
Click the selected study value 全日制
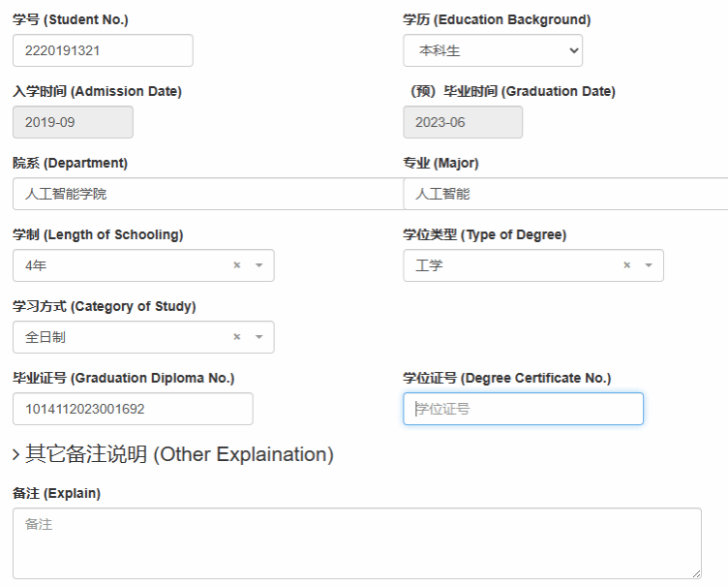click(x=45, y=337)
